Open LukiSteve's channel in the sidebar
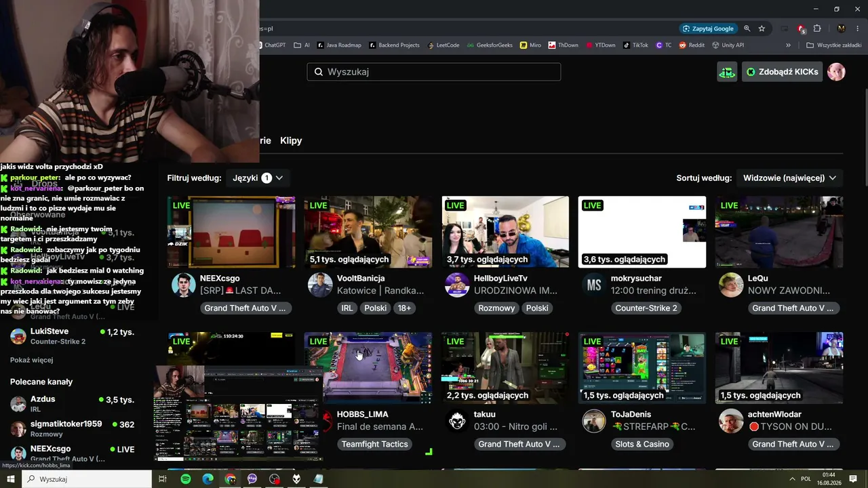This screenshot has height=488, width=868. click(73, 336)
